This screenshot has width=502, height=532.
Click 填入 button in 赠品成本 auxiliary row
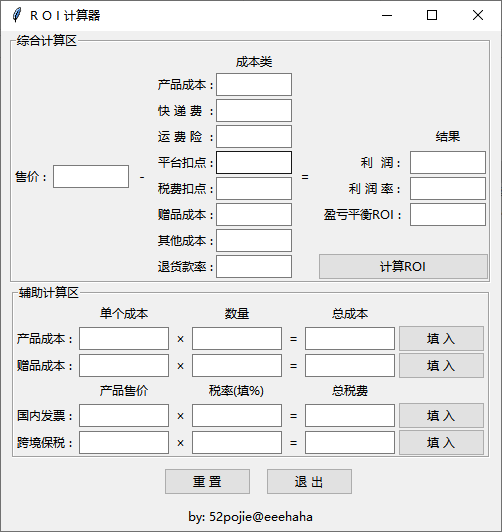tap(441, 366)
